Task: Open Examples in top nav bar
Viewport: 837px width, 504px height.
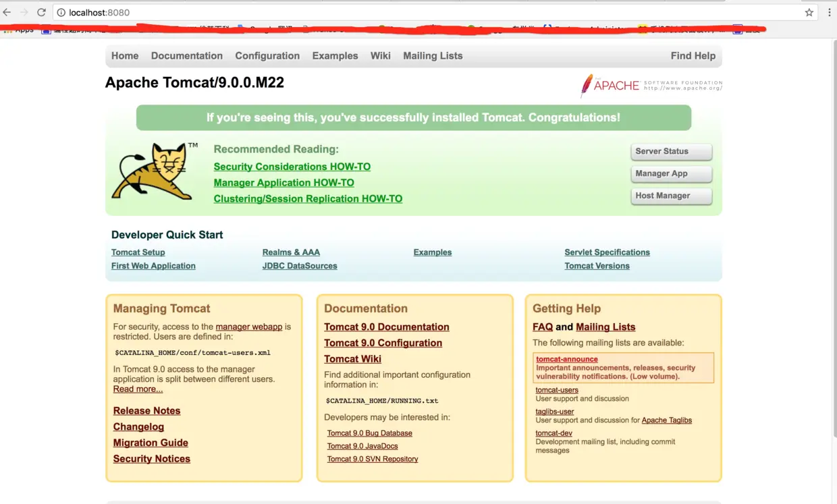Action: click(335, 56)
